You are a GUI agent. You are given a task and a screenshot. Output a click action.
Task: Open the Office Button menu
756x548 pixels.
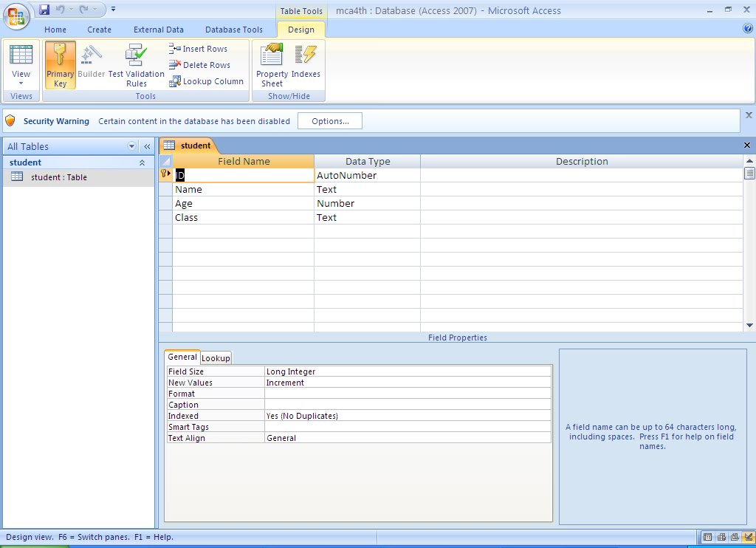[16, 16]
